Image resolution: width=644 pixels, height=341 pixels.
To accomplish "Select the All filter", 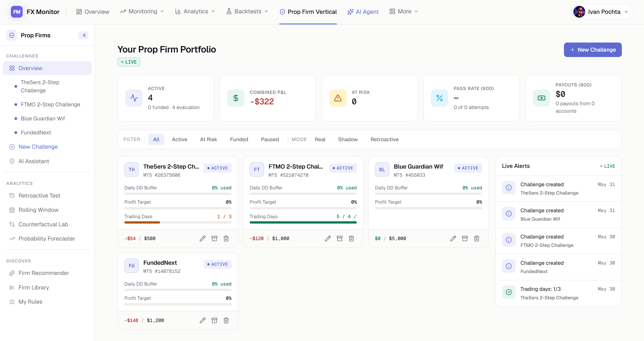I will pyautogui.click(x=156, y=139).
